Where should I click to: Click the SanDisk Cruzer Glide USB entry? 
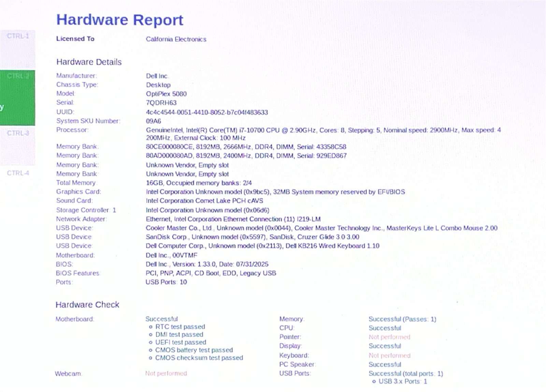pyautogui.click(x=252, y=237)
